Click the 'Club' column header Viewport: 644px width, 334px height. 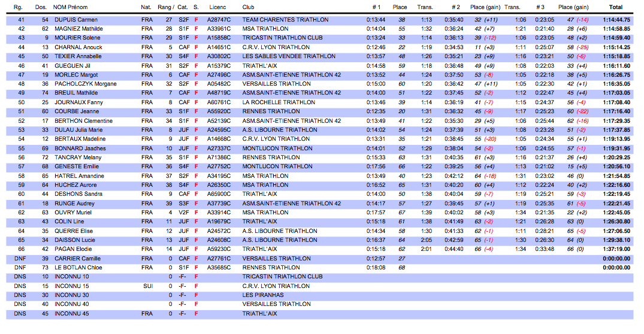(x=248, y=7)
